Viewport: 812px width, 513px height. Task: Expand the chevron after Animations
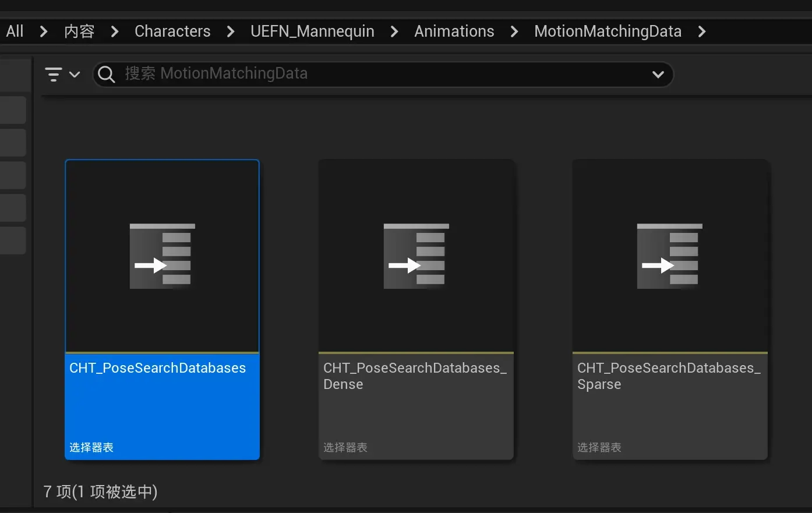click(x=514, y=31)
